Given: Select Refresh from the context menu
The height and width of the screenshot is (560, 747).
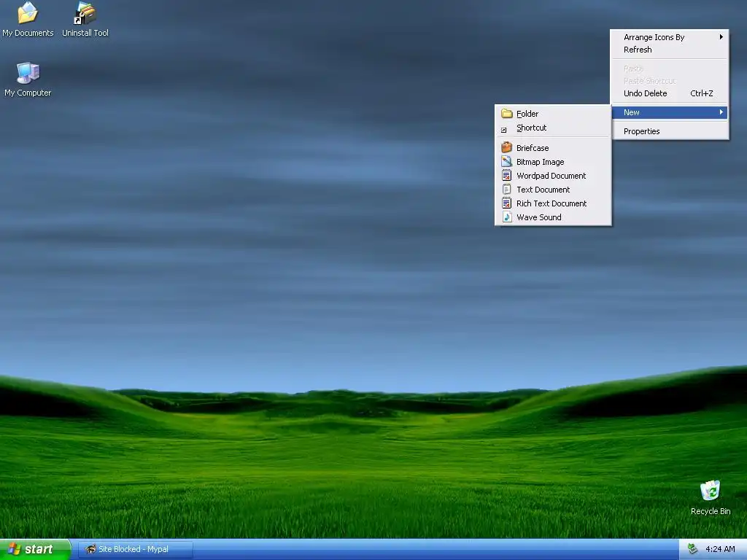Looking at the screenshot, I should (670, 50).
